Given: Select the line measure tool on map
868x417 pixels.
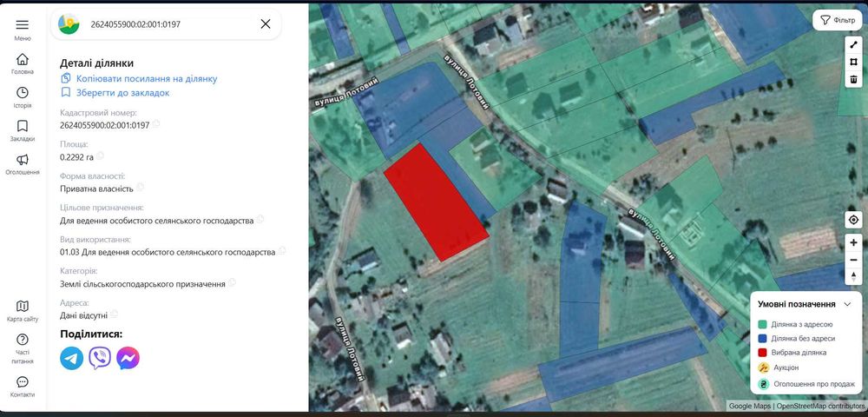Looking at the screenshot, I should (x=853, y=45).
